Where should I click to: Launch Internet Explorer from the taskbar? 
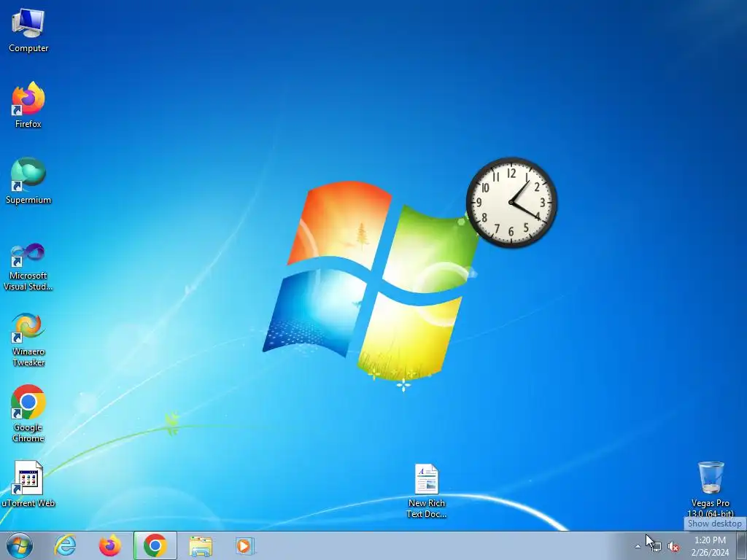click(x=65, y=545)
